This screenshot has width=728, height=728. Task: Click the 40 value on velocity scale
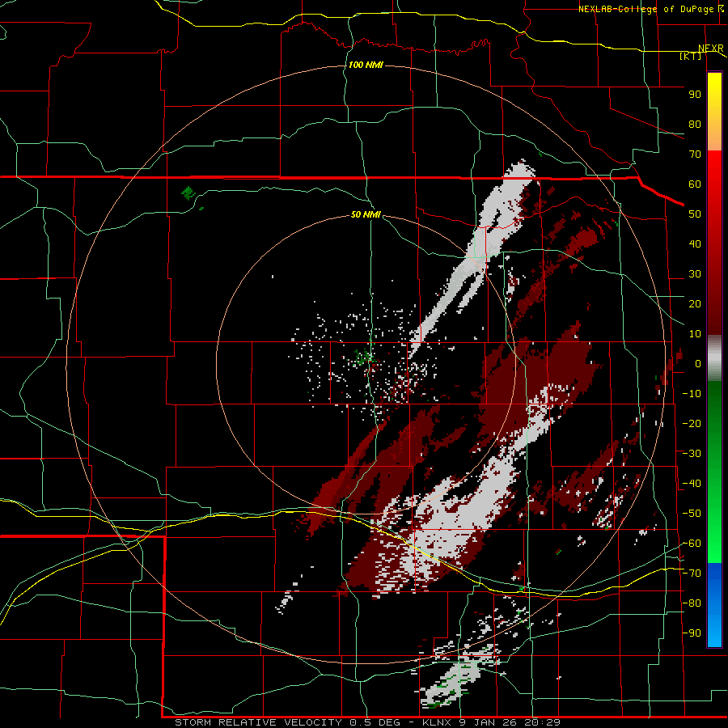click(695, 243)
